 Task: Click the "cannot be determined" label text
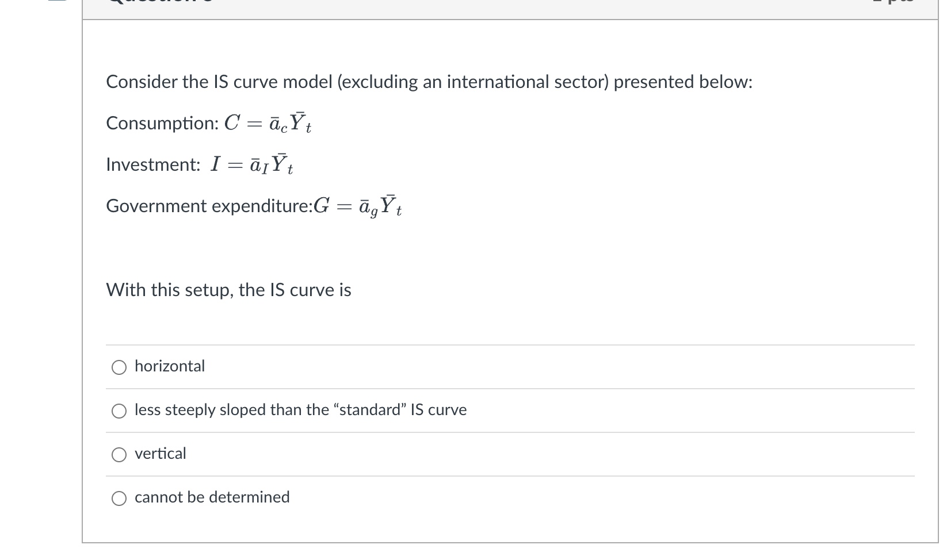point(212,497)
